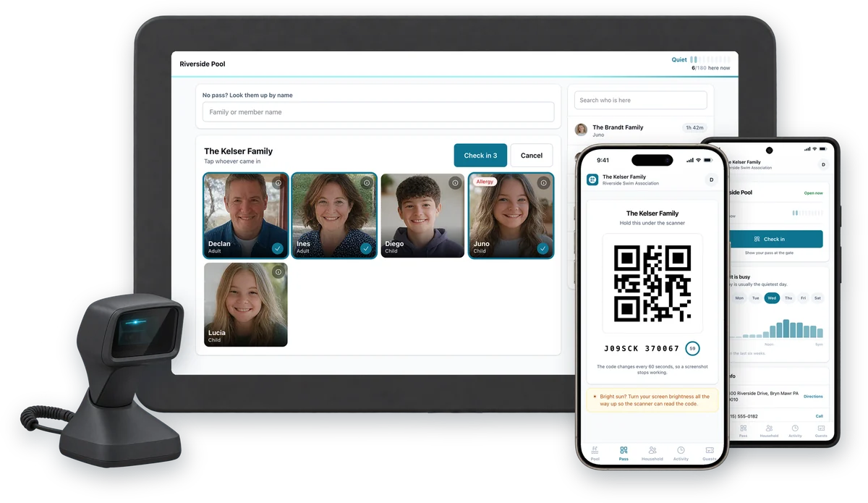Click the Search who is here field
Screen dimensions: 868x503
(x=640, y=101)
